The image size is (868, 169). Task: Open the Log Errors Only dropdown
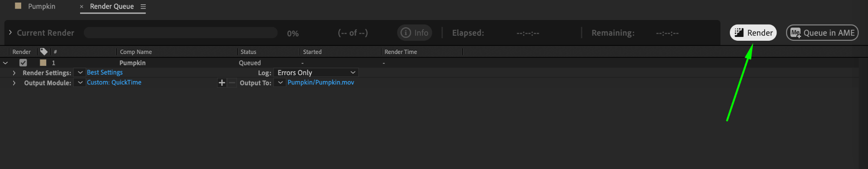click(316, 73)
